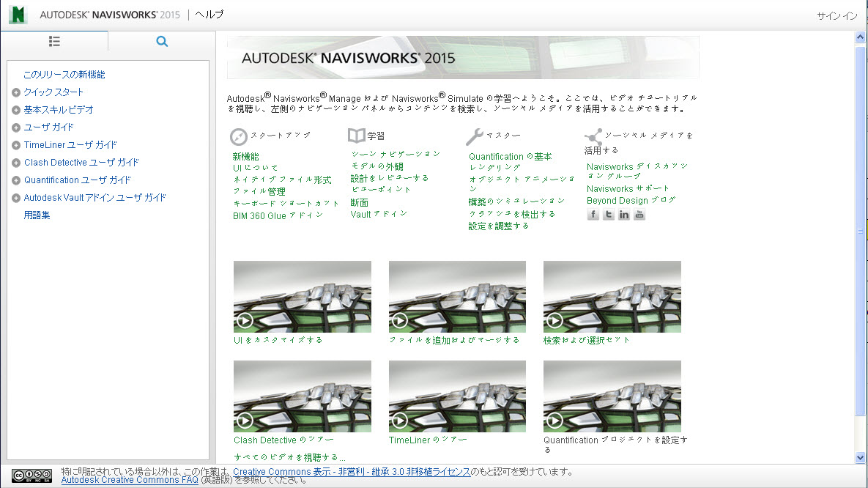Viewport: 868px width, 488px height.
Task: Expand the TimeLiner ユーザ ガイド node
Action: 16,146
